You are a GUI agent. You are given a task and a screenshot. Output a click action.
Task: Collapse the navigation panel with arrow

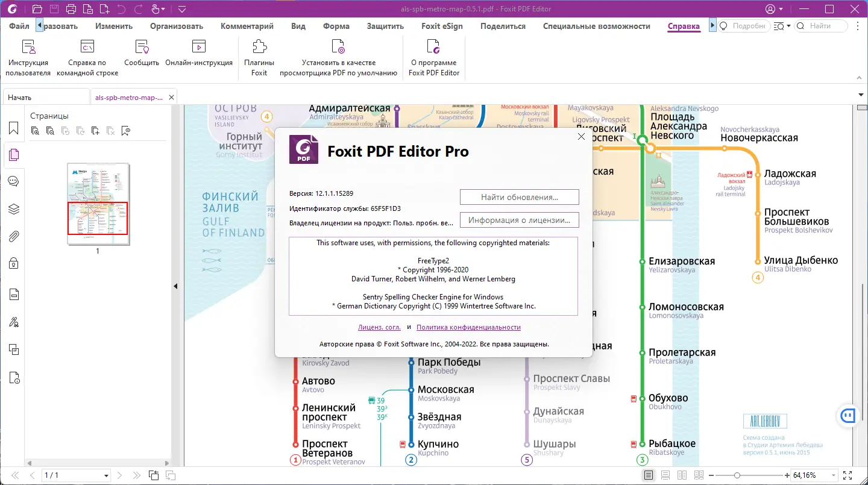click(175, 286)
